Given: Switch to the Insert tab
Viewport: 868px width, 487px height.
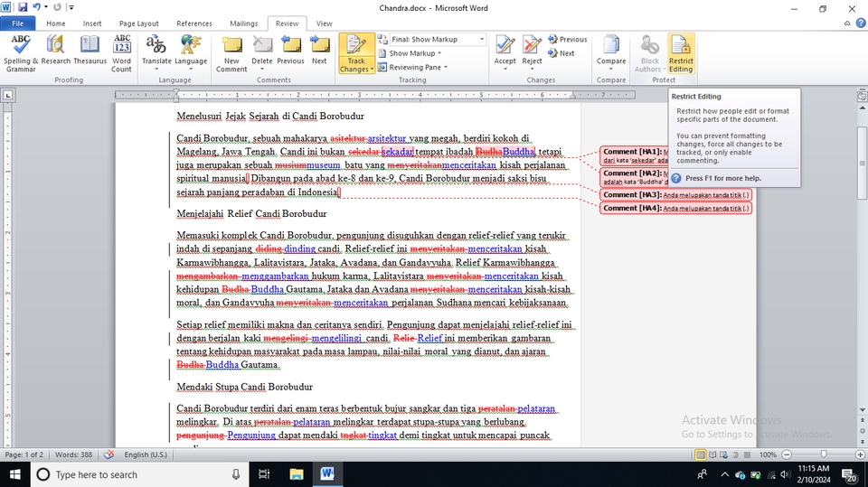Looking at the screenshot, I should [92, 23].
